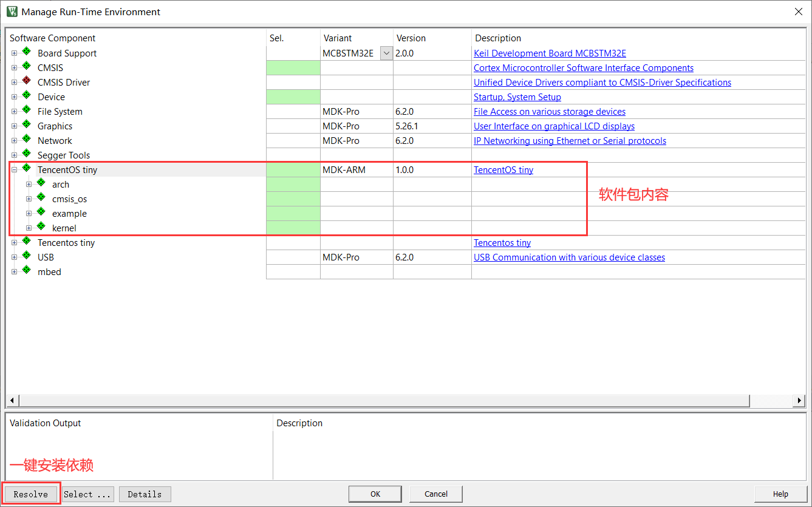
Task: Click the arch subcomponent diamond icon
Action: coord(41,183)
